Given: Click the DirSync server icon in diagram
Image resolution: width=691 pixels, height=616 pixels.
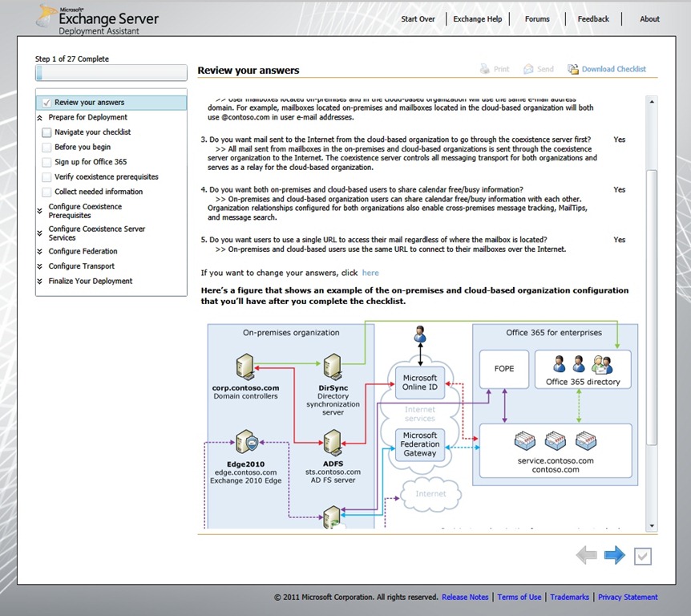Looking at the screenshot, I should [333, 366].
